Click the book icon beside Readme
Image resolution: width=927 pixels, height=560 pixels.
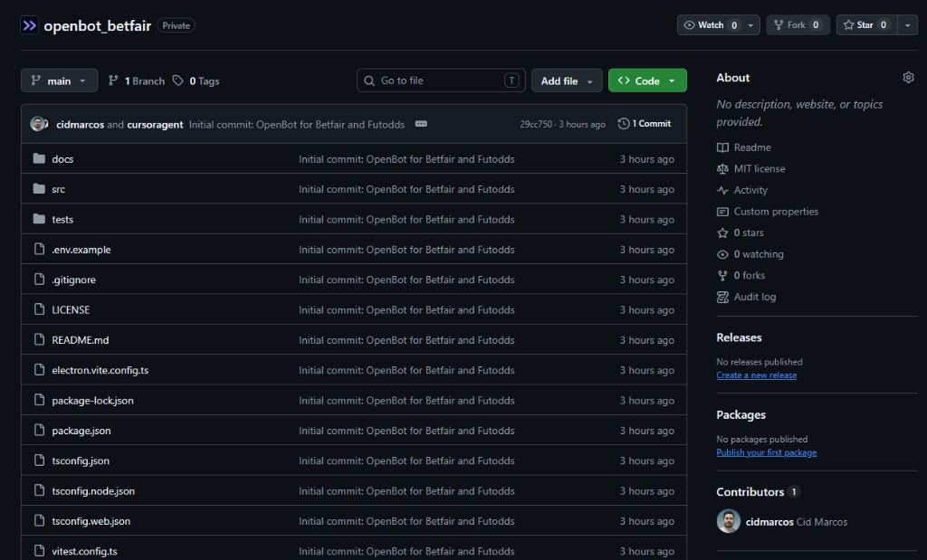[722, 147]
